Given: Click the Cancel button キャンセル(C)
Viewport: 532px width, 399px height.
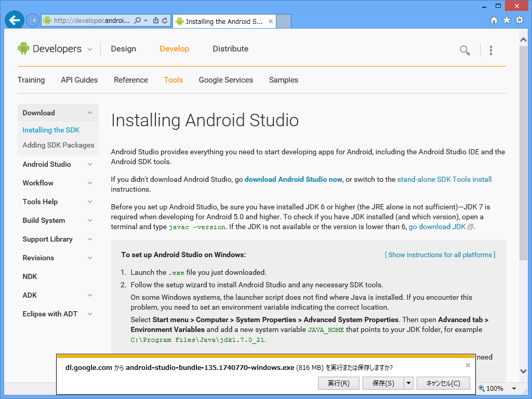Looking at the screenshot, I should coord(443,383).
